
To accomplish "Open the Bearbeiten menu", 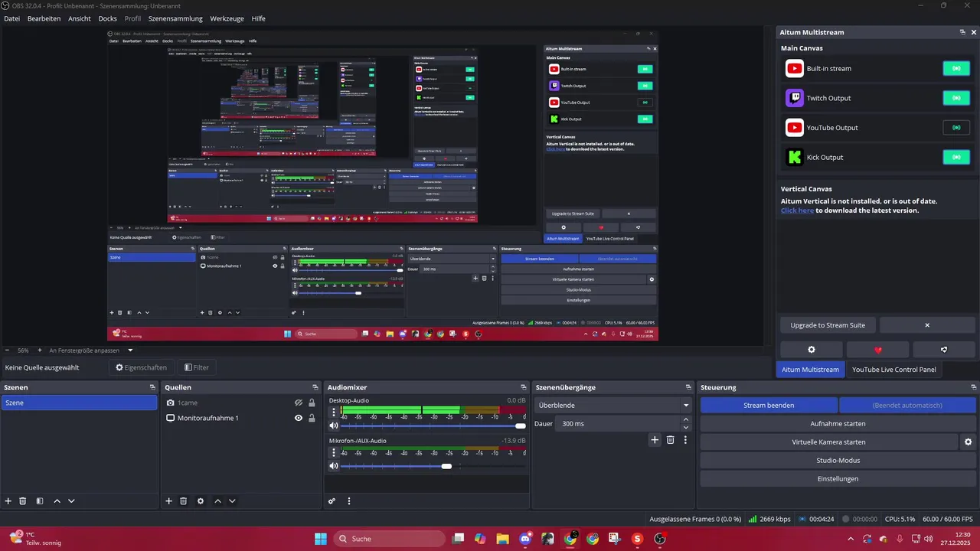I will (44, 18).
